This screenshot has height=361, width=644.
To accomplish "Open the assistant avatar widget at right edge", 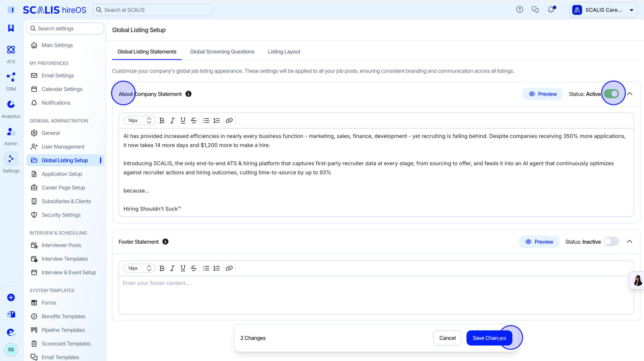I will [x=637, y=280].
